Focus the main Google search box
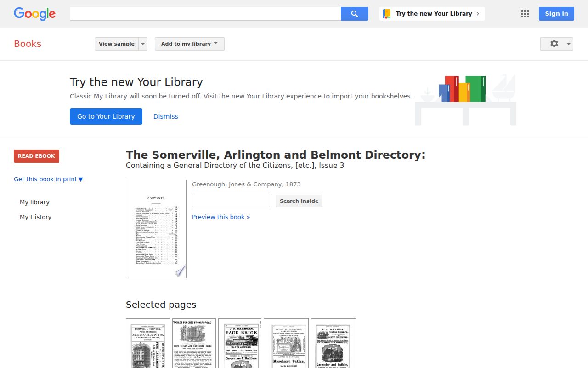The width and height of the screenshot is (588, 368). 205,14
